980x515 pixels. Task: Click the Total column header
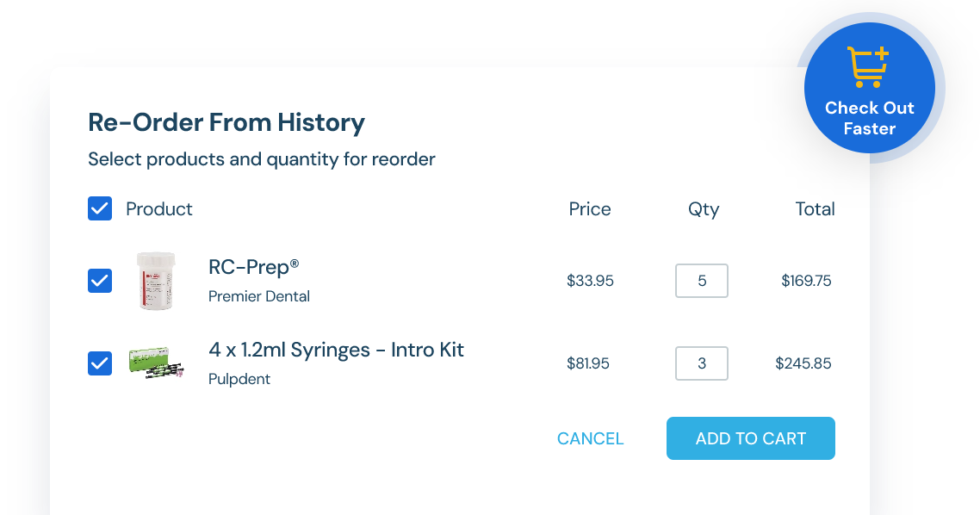pyautogui.click(x=816, y=208)
